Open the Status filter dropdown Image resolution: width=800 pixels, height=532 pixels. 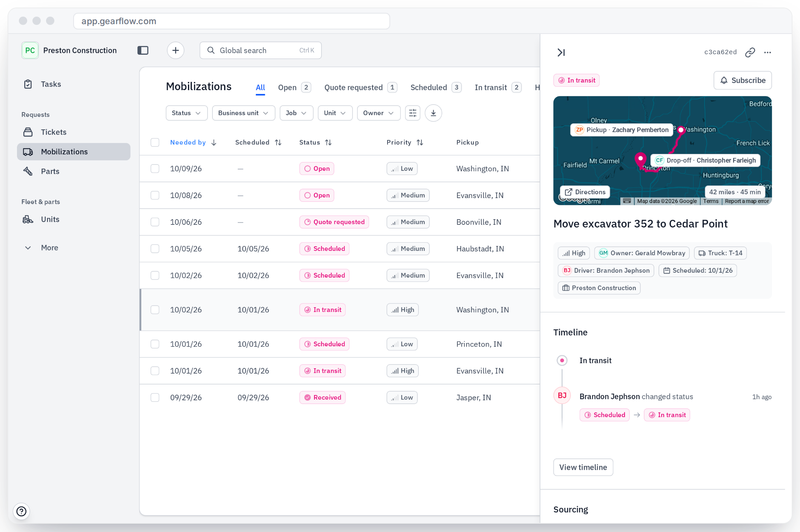pyautogui.click(x=186, y=113)
